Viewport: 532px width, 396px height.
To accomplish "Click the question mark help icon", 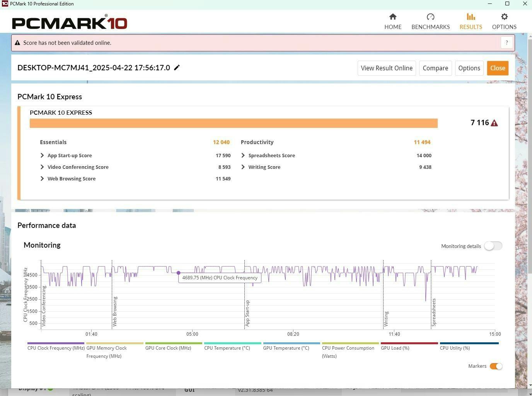I will 507,42.
